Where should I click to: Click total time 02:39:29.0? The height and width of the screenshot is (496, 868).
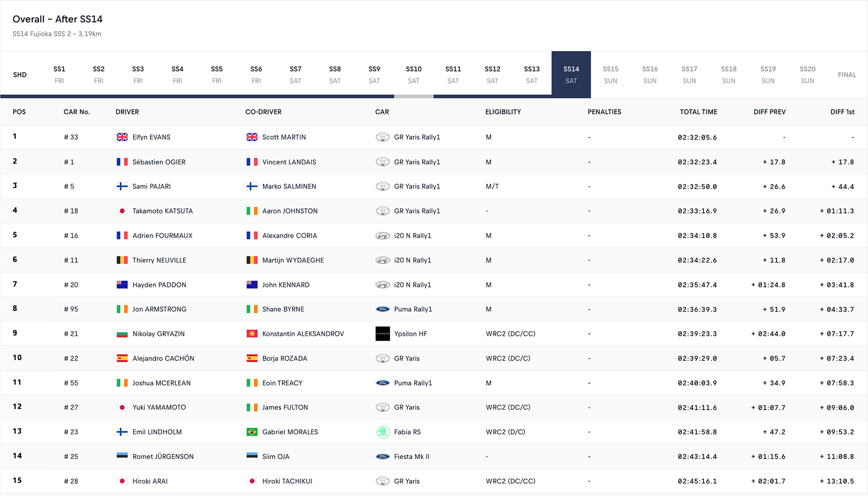[x=697, y=359]
